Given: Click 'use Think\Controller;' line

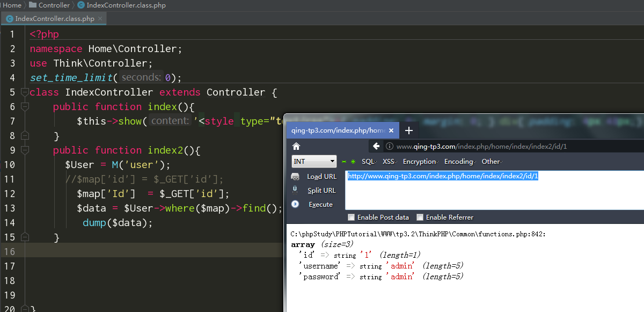Looking at the screenshot, I should tap(91, 63).
